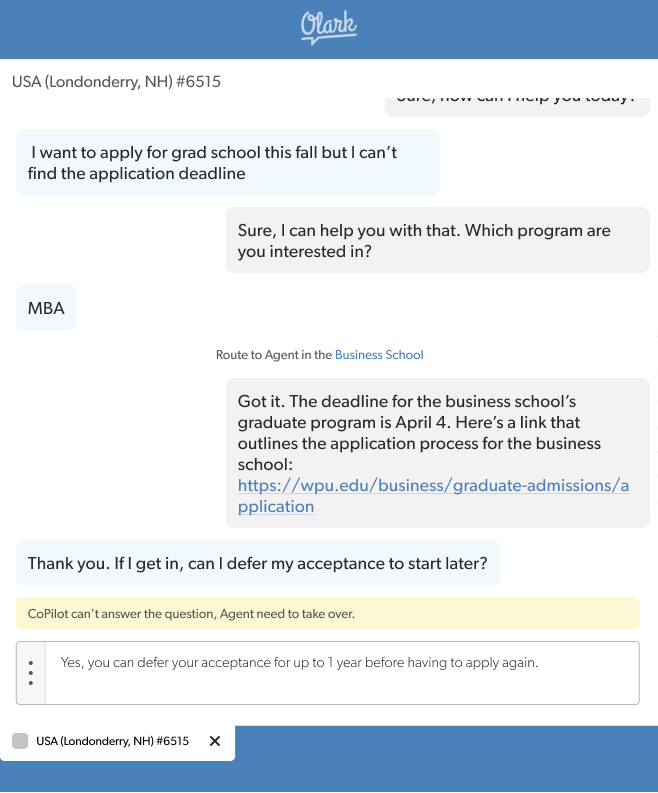Click the blue header bar beside Olark logo
This screenshot has width=658, height=793.
coord(520,28)
